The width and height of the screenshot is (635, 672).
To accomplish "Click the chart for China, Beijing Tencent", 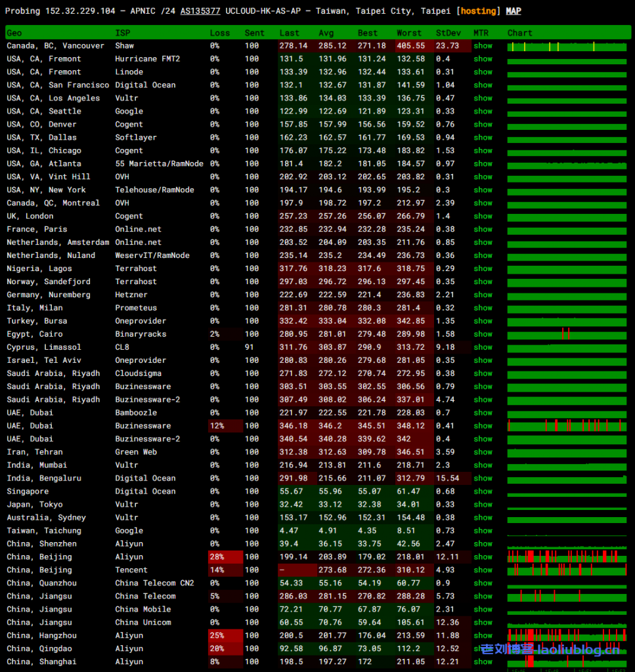I will (x=567, y=570).
